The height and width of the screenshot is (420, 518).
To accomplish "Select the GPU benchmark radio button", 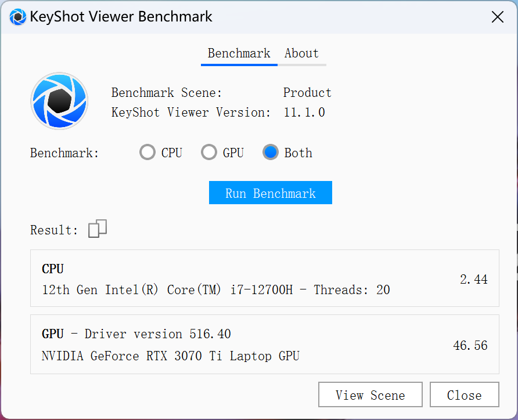I will 209,153.
